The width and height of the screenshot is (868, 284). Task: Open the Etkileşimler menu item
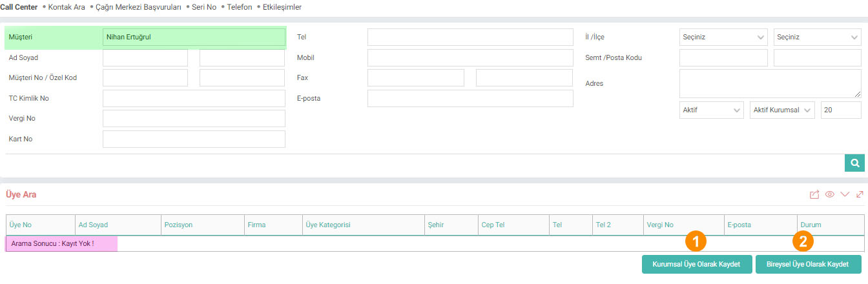click(282, 7)
